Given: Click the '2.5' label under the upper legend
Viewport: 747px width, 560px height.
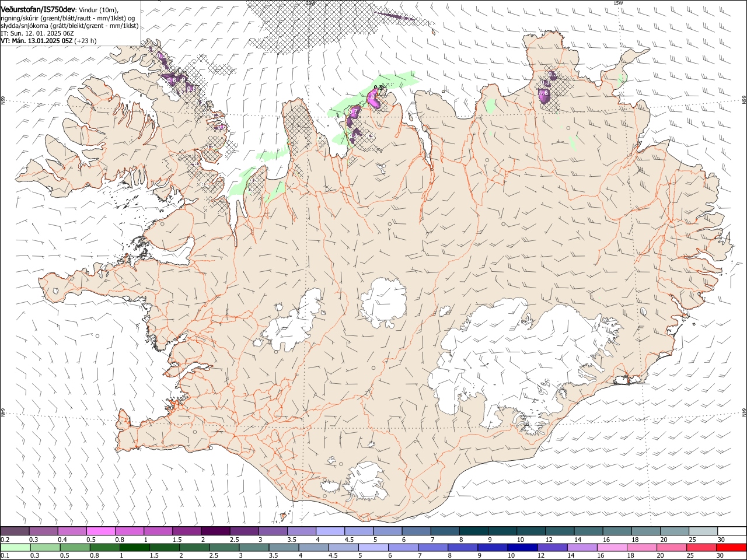Looking at the screenshot, I should [235, 540].
